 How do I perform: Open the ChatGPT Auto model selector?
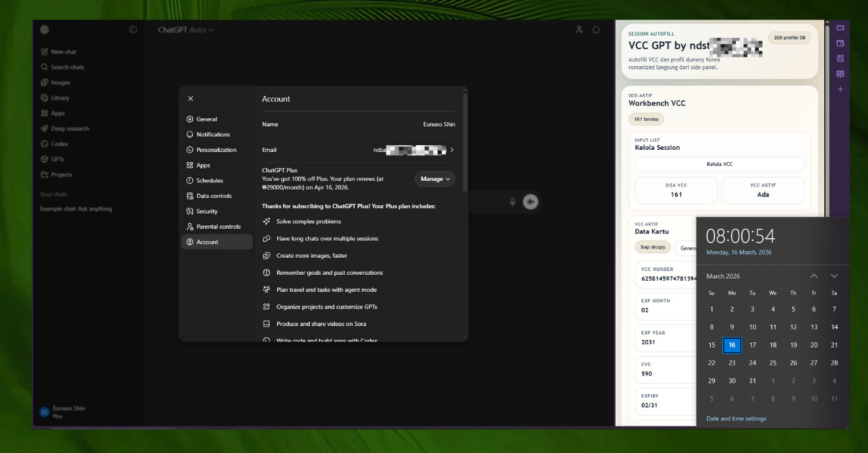pyautogui.click(x=185, y=30)
